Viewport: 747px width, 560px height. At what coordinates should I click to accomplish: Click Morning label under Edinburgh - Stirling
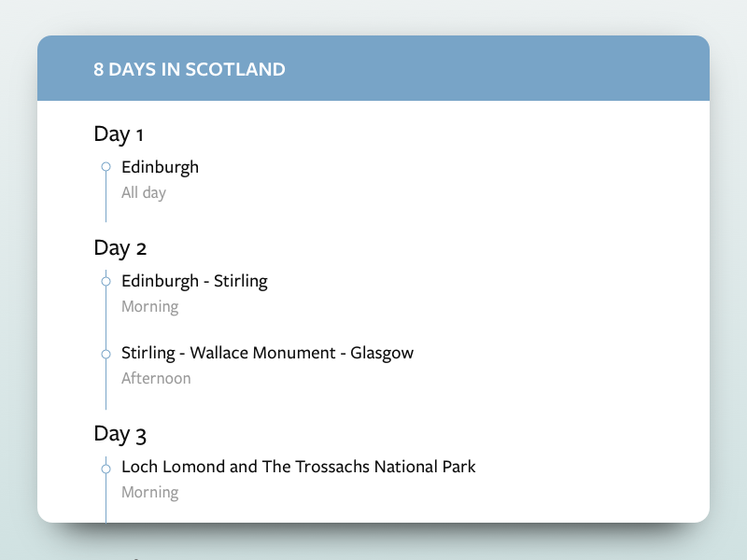click(149, 306)
